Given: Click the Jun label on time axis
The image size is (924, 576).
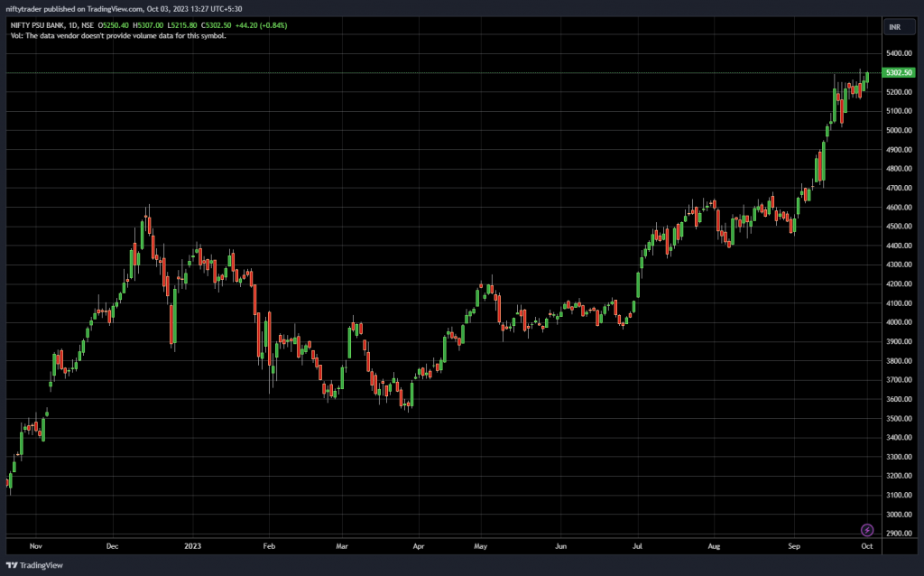Looking at the screenshot, I should [560, 546].
